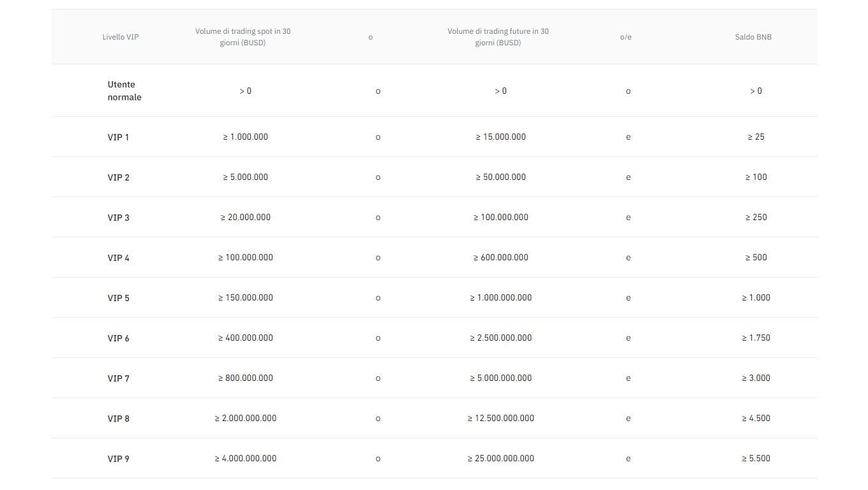Screen dimensions: 868x490
Task: Click the BNB balance '≥ 3.000' cell
Action: click(756, 378)
